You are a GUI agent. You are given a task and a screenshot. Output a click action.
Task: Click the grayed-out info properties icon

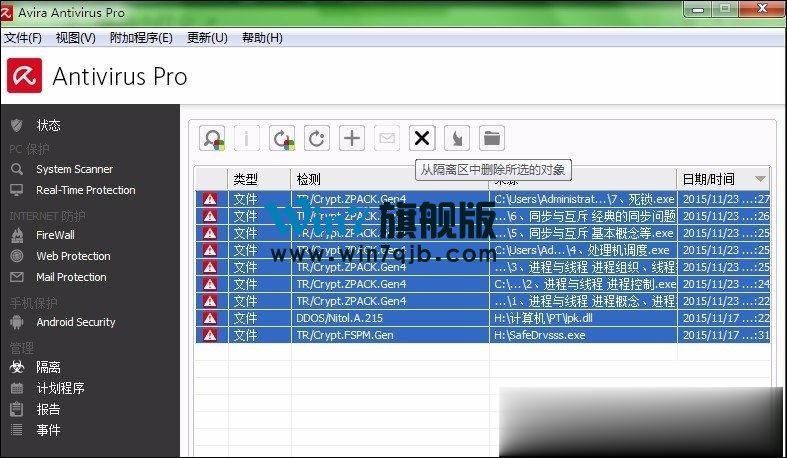click(246, 138)
